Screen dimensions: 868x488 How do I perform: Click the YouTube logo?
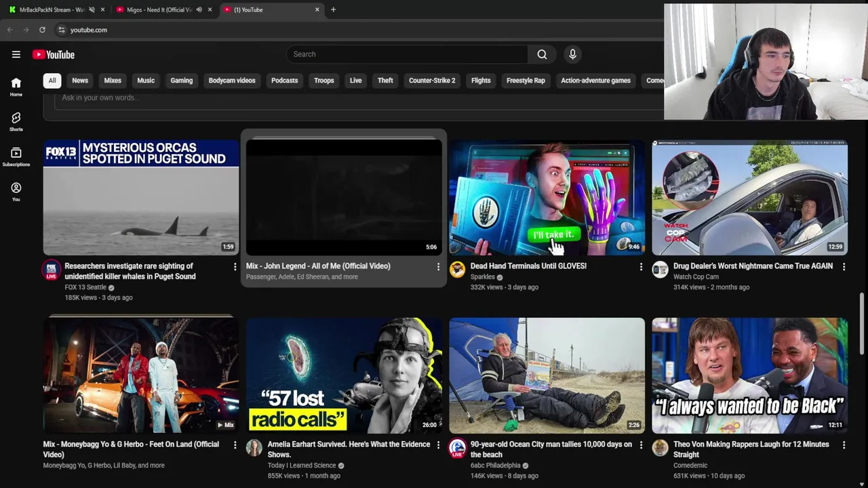pyautogui.click(x=54, y=55)
